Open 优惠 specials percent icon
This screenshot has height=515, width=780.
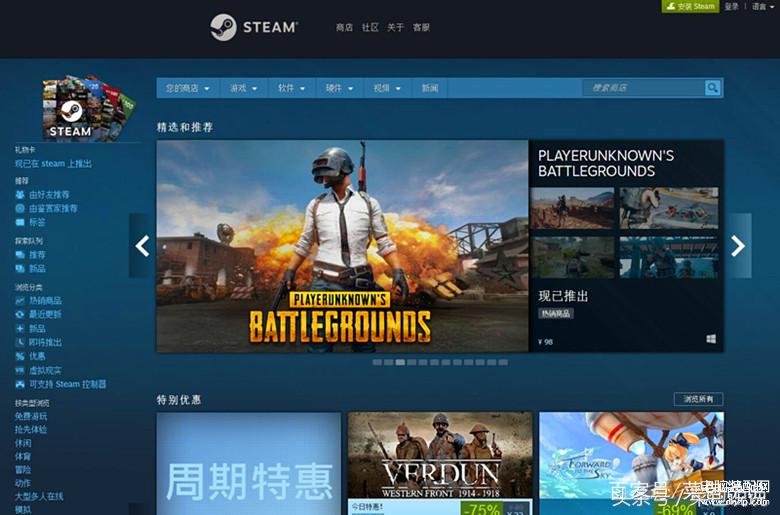click(x=20, y=356)
